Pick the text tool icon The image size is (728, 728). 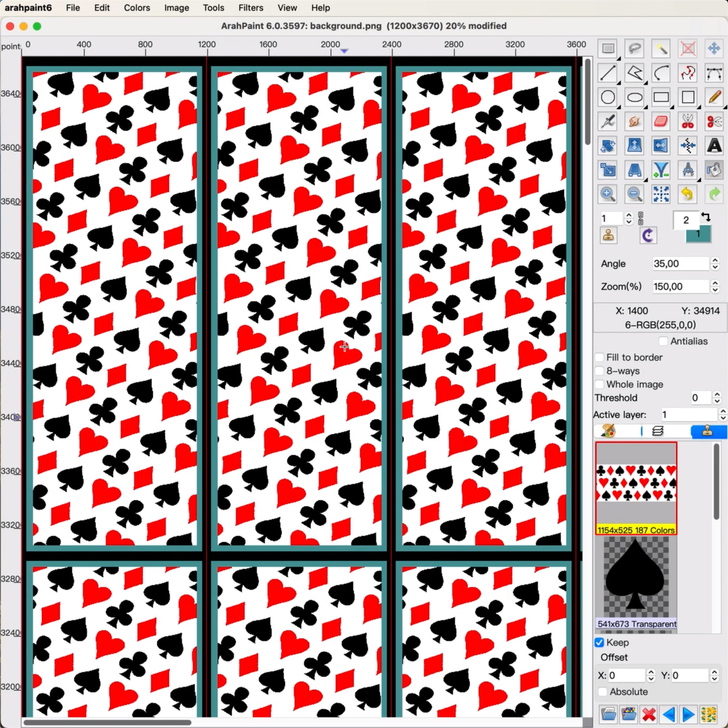coord(715,146)
